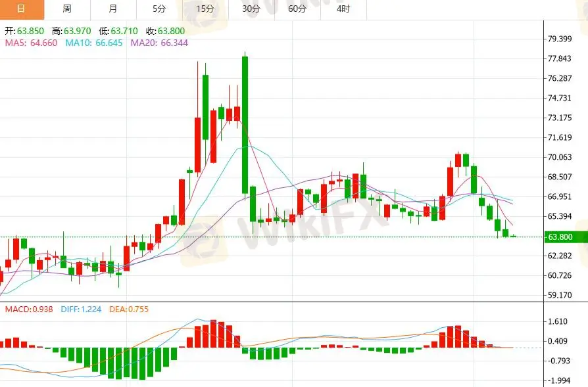The image size is (588, 387).
Task: Click the MA20: 66.344 label
Action: tap(159, 43)
